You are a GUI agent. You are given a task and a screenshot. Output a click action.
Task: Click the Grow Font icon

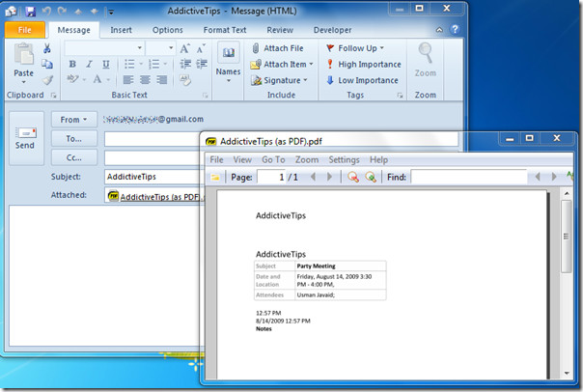[184, 48]
